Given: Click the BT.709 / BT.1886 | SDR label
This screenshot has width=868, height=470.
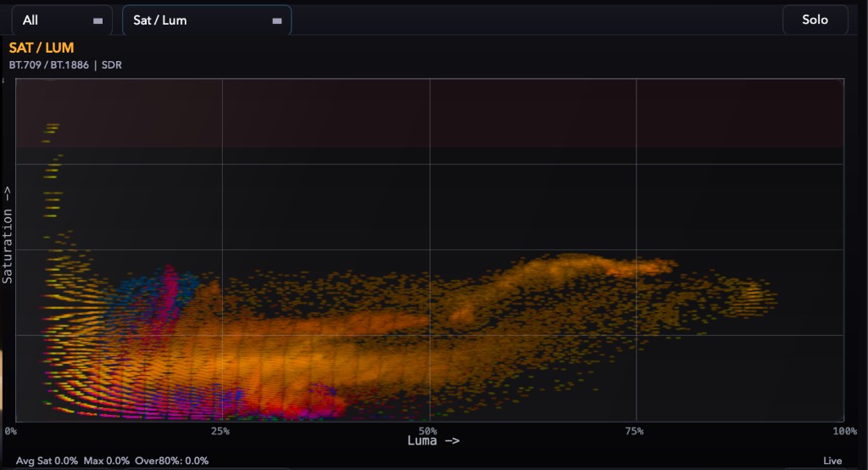Looking at the screenshot, I should coord(65,64).
